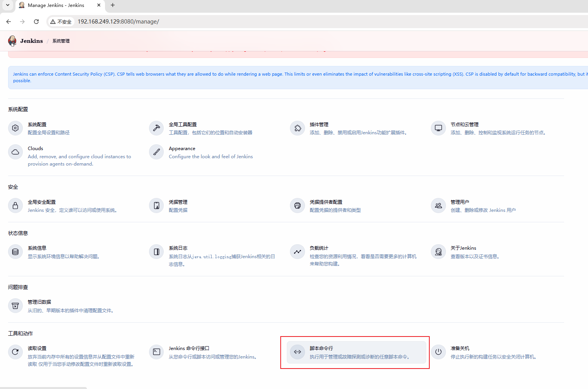Click the 管理旧数据 archive icon
The width and height of the screenshot is (588, 389).
pyautogui.click(x=15, y=306)
